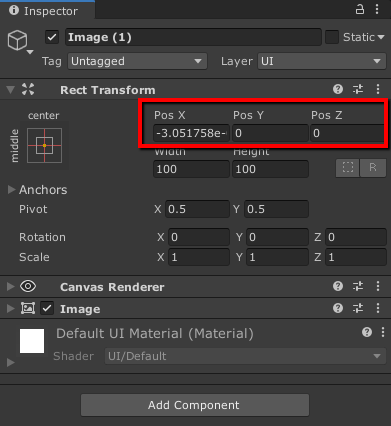
Task: Open Rect Transform help reference
Action: click(x=338, y=89)
